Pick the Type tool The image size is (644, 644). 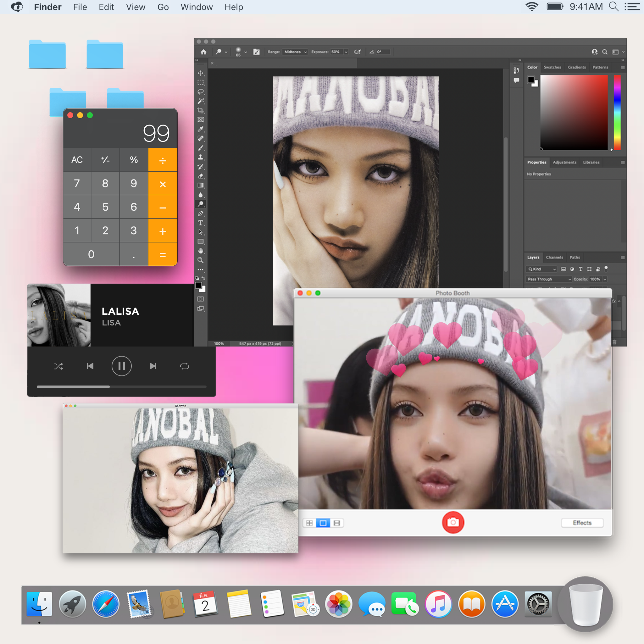click(200, 223)
